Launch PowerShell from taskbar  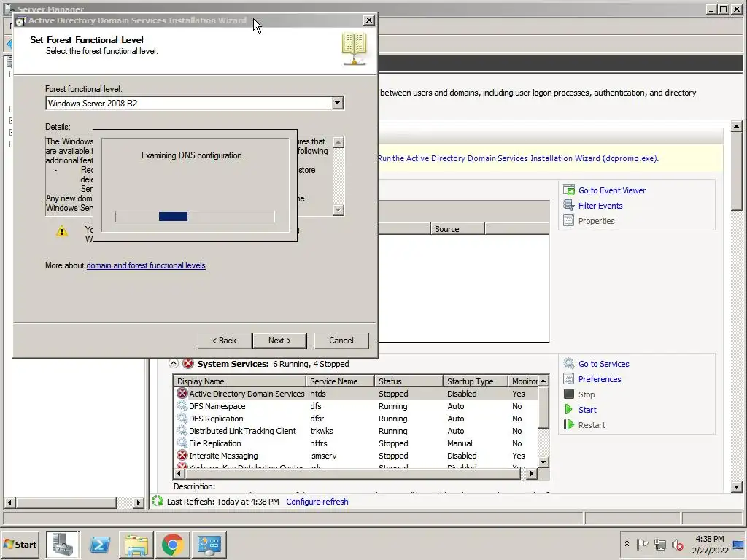(x=99, y=544)
